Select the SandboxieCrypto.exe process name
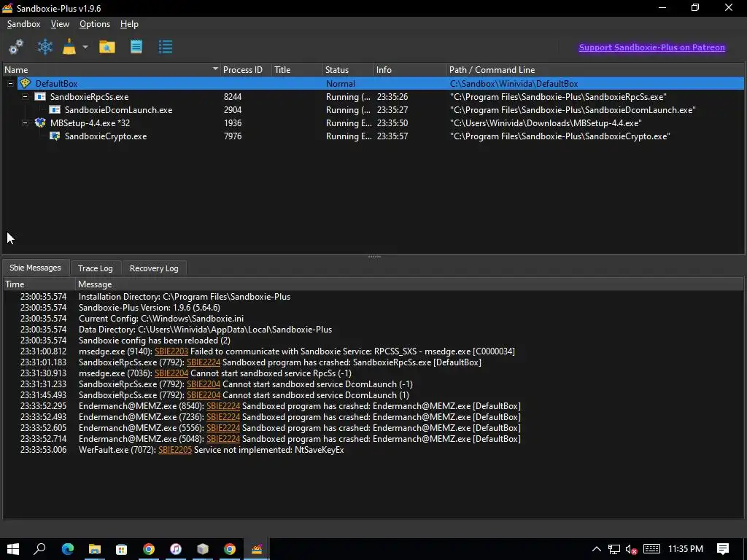 [106, 136]
